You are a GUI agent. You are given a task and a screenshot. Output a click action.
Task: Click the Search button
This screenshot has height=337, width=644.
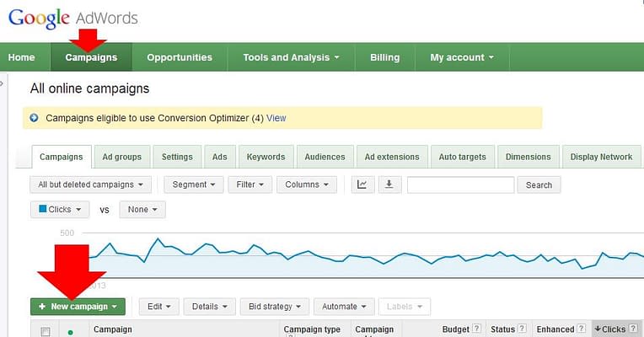[x=539, y=185]
